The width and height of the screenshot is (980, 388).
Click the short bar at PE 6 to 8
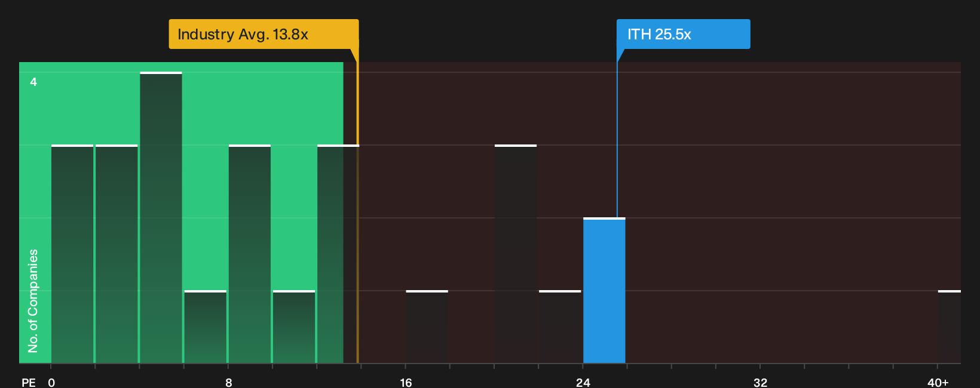(205, 327)
